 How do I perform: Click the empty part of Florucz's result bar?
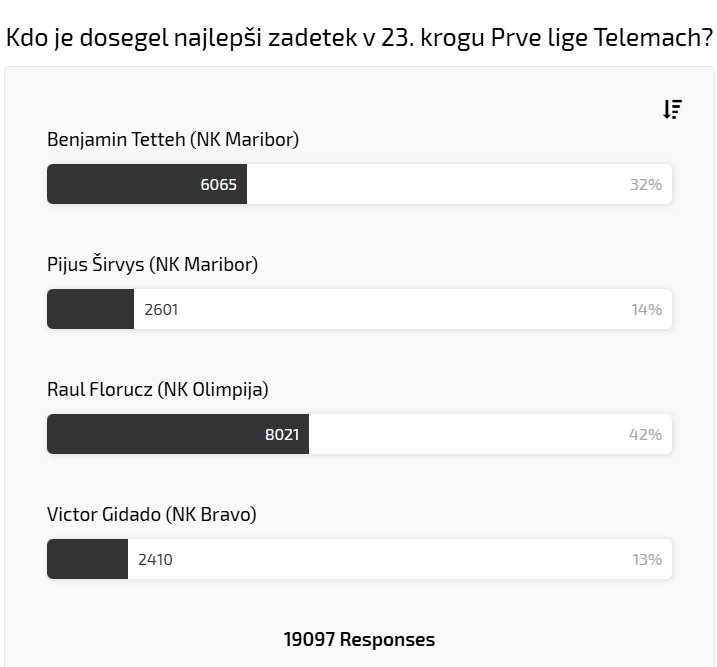pos(466,434)
